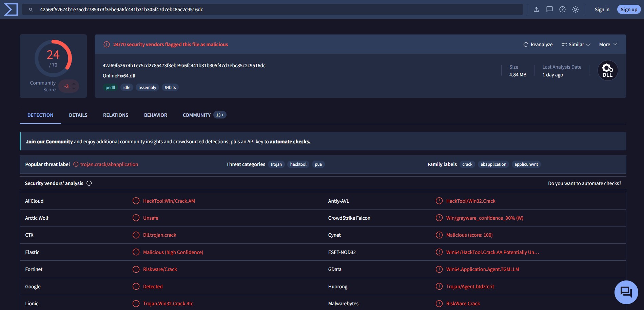Click the Reanalyze button

click(x=538, y=44)
